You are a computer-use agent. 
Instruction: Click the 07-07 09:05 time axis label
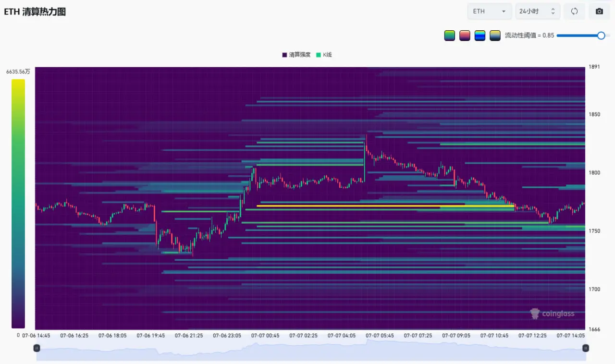coord(456,336)
